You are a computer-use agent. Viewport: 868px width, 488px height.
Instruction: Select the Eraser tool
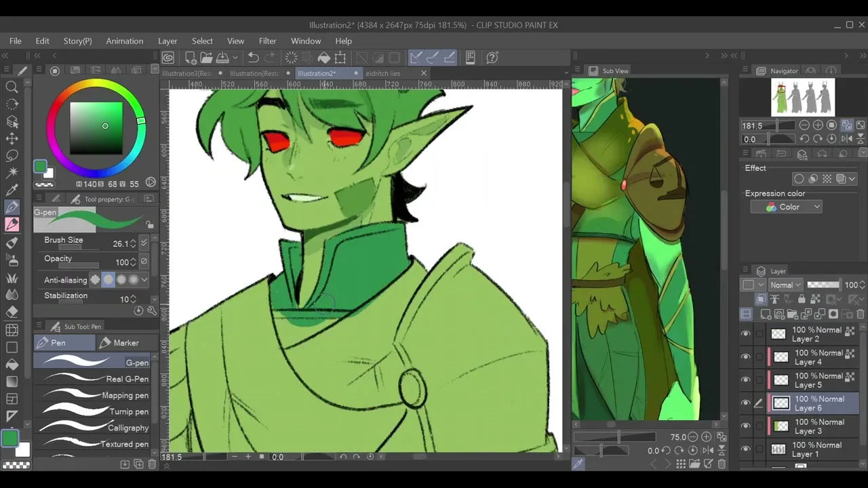pos(12,312)
